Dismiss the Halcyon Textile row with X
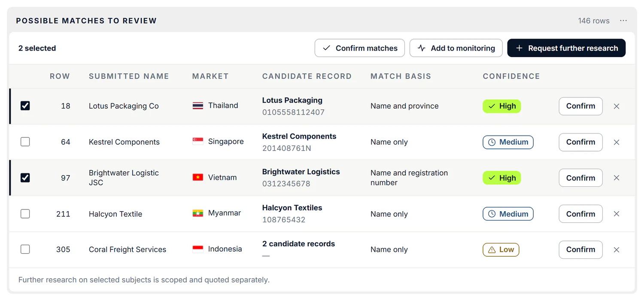This screenshot has width=644, height=300. 617,214
